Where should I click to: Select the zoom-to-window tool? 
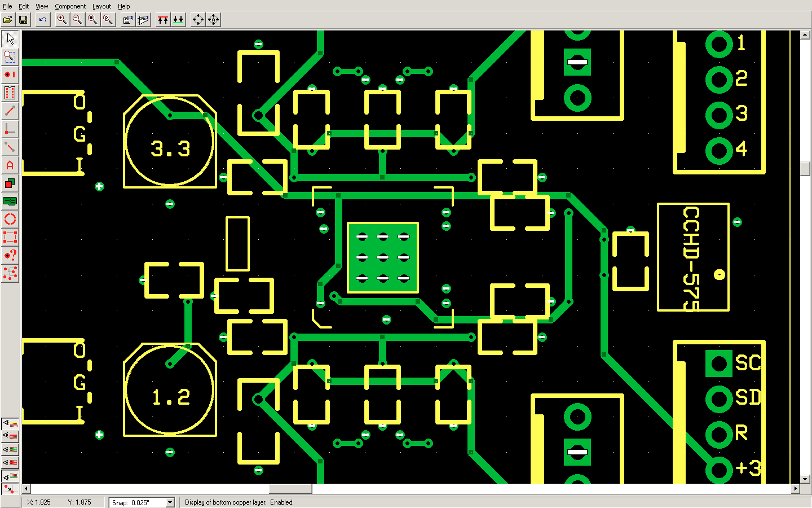click(x=10, y=57)
